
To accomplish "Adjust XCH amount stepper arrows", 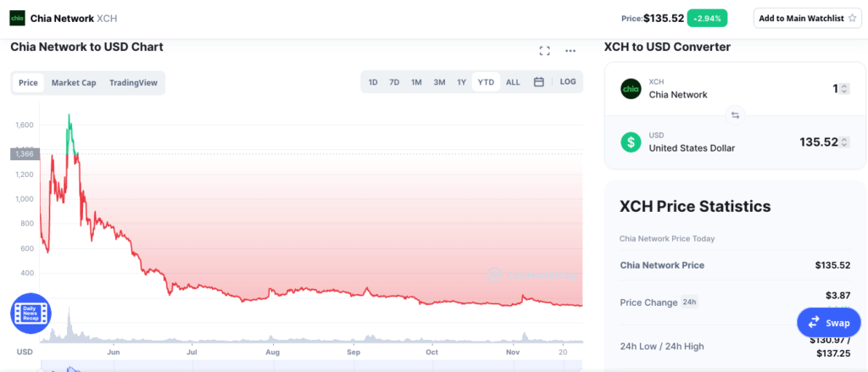I will (x=843, y=89).
